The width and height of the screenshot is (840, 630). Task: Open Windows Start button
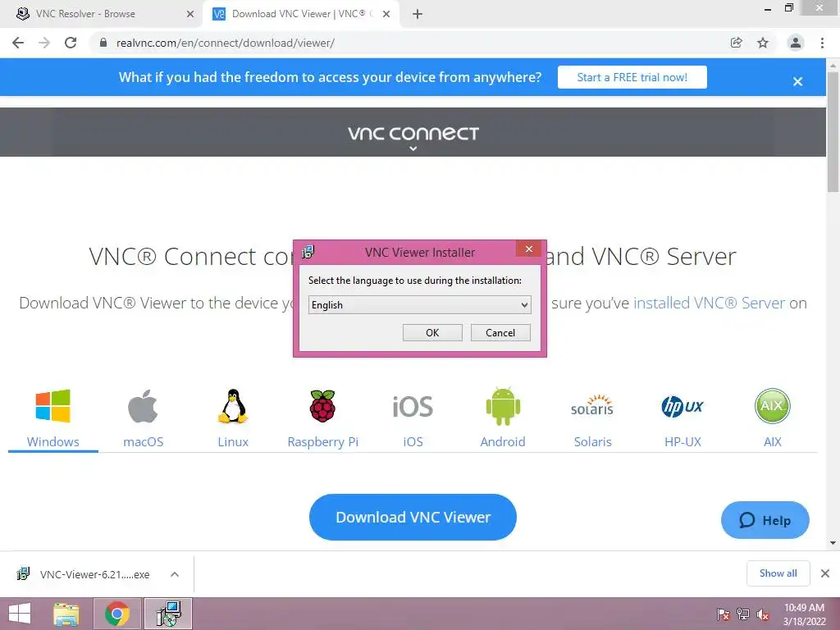click(20, 614)
